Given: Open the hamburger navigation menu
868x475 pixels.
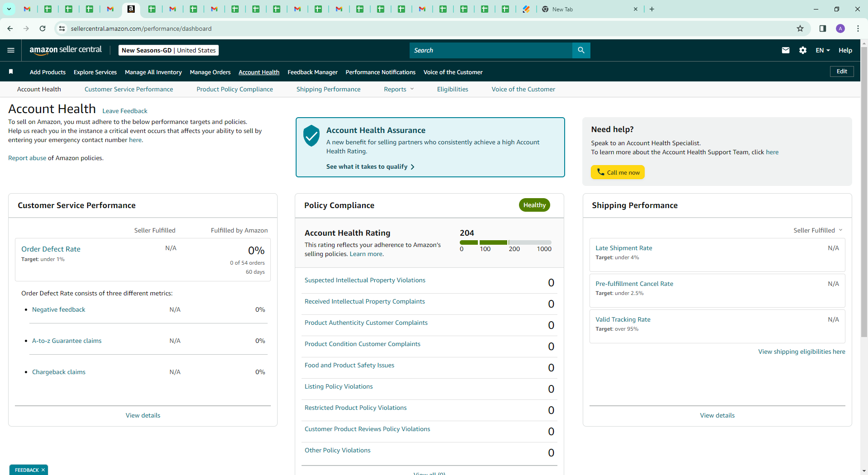Looking at the screenshot, I should point(11,50).
